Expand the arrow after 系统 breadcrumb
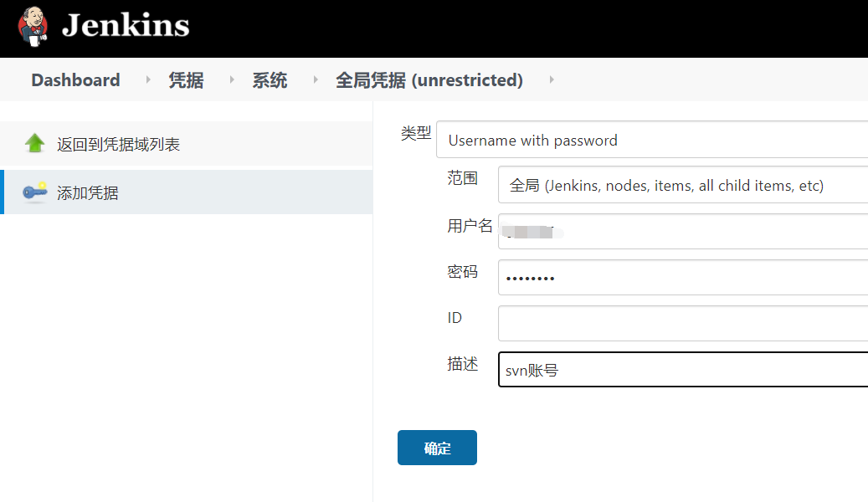 coord(316,79)
